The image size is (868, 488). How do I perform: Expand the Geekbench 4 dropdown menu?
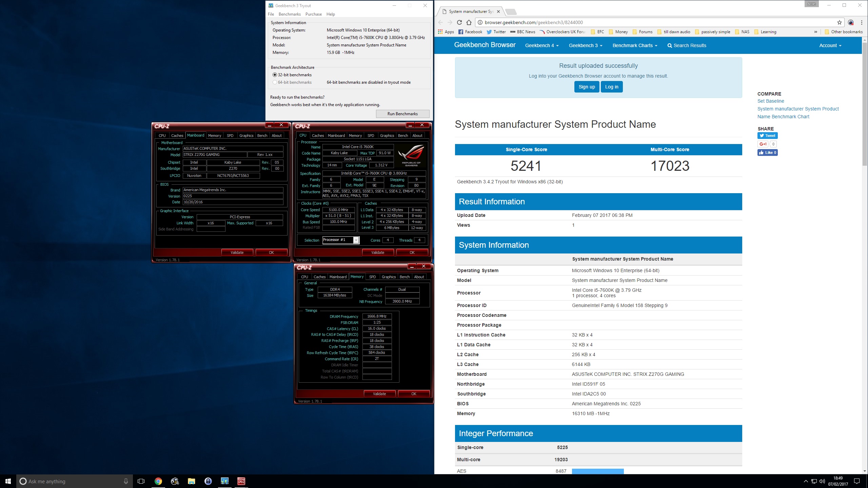tap(541, 45)
